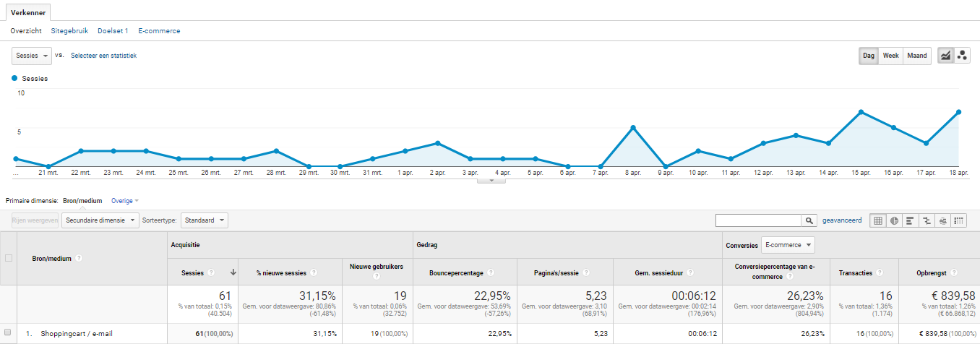This screenshot has width=980, height=344.
Task: Select the term cloud view icon
Action: (942, 220)
